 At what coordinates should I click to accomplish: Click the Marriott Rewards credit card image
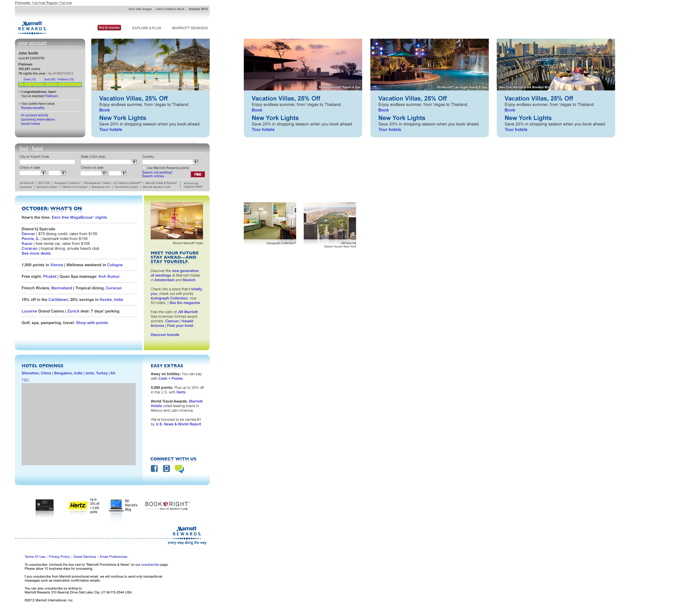(x=44, y=505)
